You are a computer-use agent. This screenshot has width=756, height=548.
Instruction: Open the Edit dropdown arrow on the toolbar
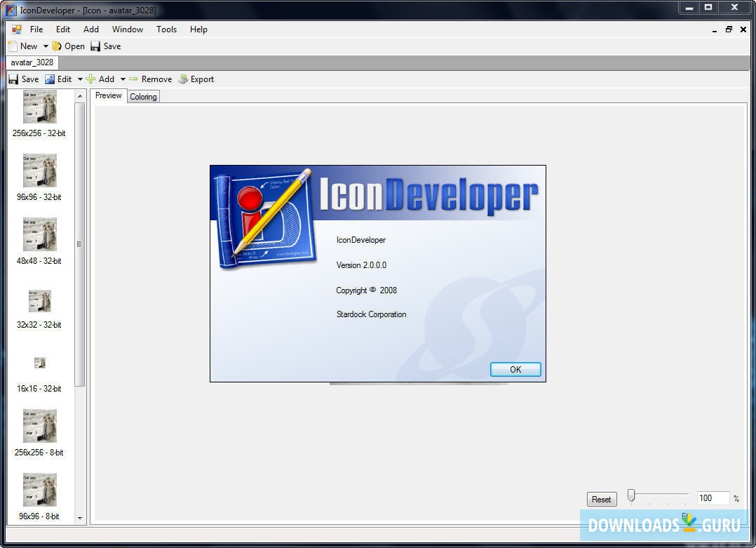(x=81, y=79)
